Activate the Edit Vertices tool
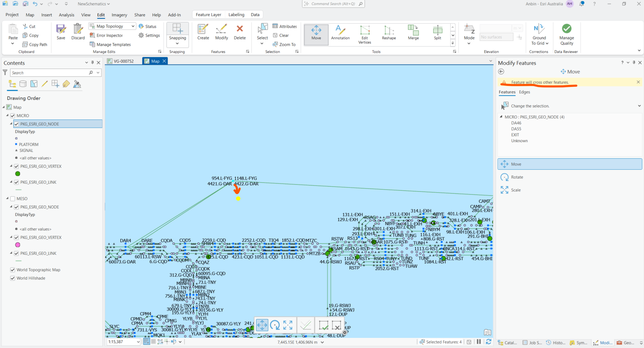The height and width of the screenshot is (348, 644). [x=365, y=34]
